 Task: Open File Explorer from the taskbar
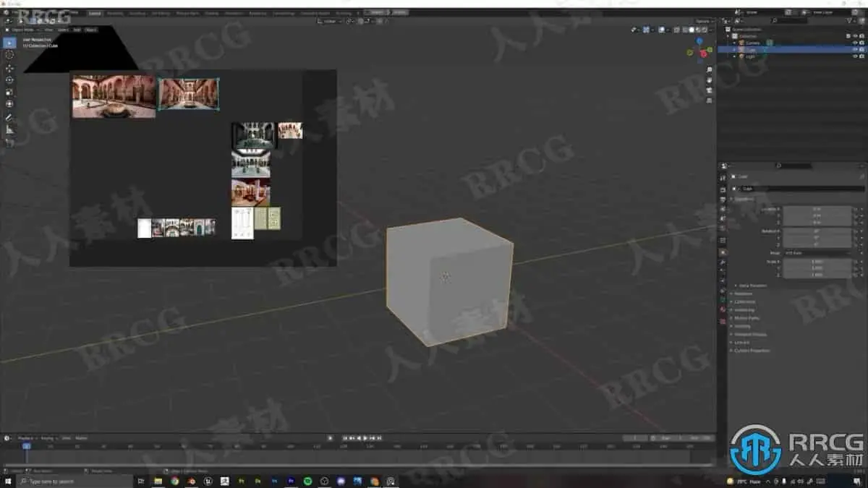(158, 481)
